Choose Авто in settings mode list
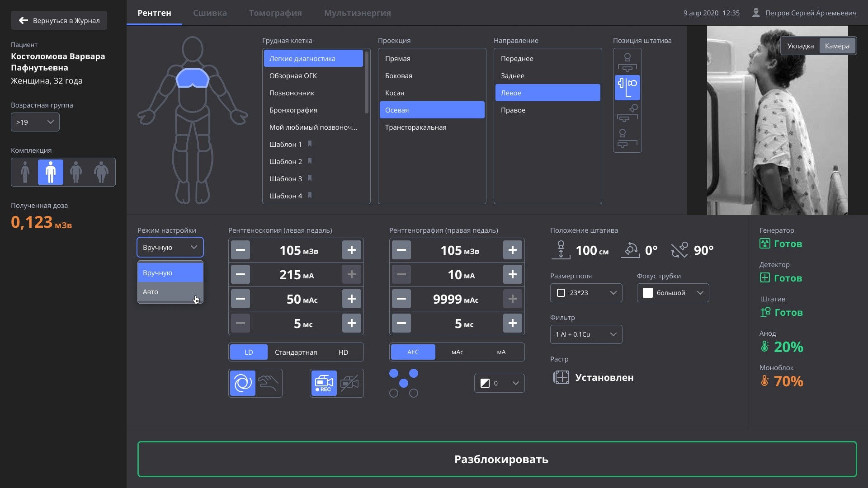This screenshot has width=868, height=488. [170, 292]
